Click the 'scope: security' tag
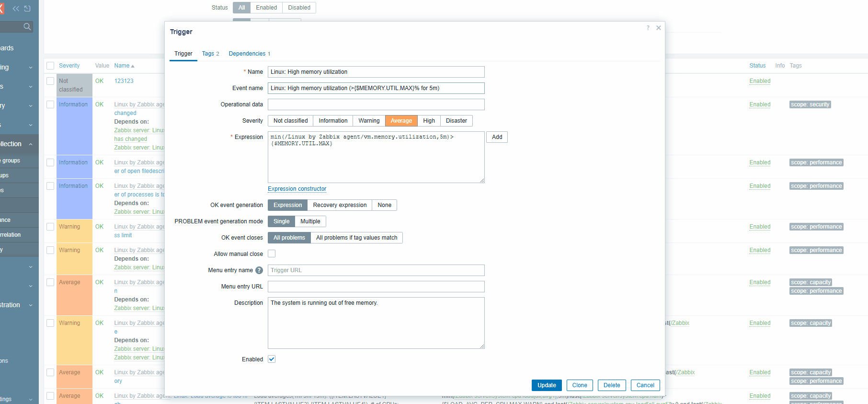 pos(810,104)
